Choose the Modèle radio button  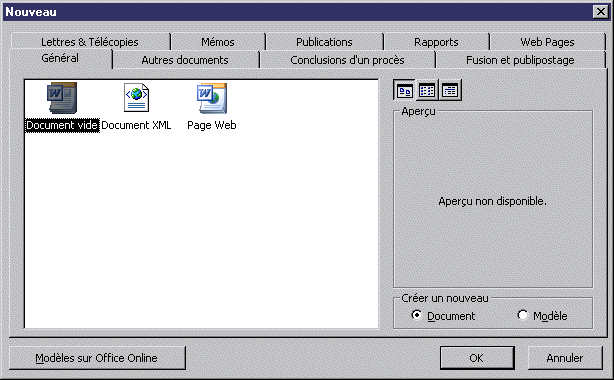(522, 315)
